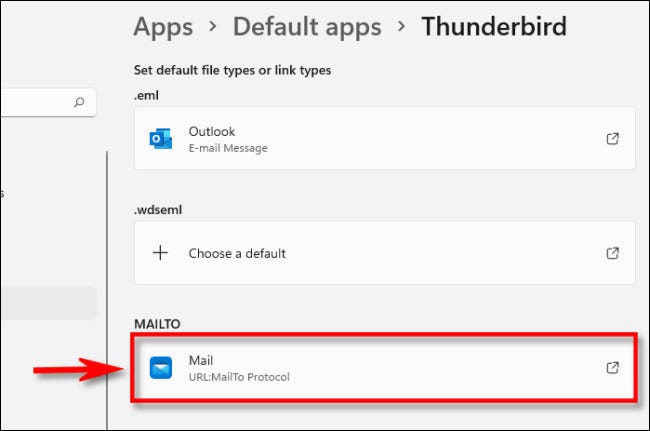Click inside the settings search field

(x=35, y=102)
